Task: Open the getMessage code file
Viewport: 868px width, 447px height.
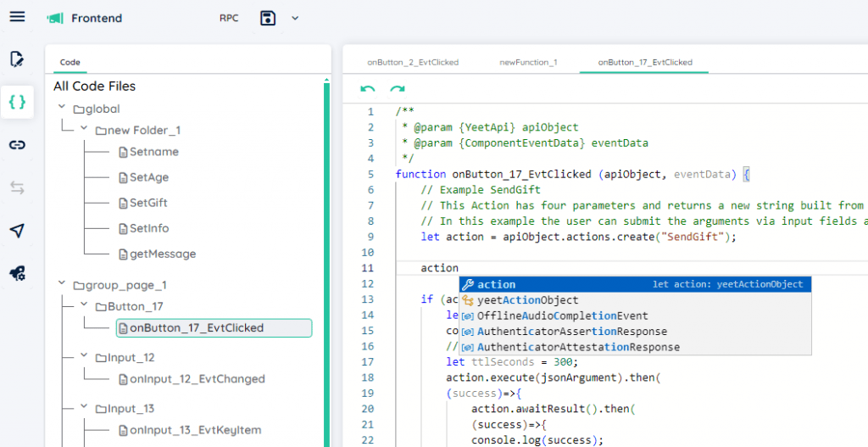Action: tap(162, 254)
